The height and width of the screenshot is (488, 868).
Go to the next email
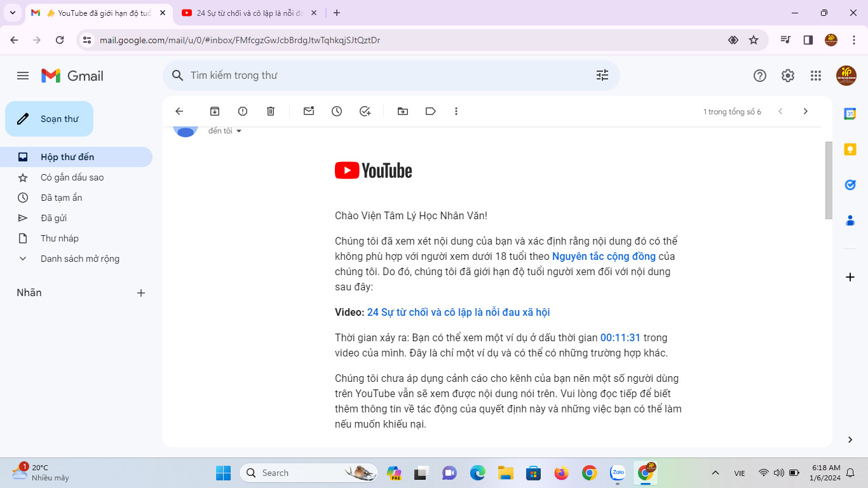pyautogui.click(x=806, y=111)
